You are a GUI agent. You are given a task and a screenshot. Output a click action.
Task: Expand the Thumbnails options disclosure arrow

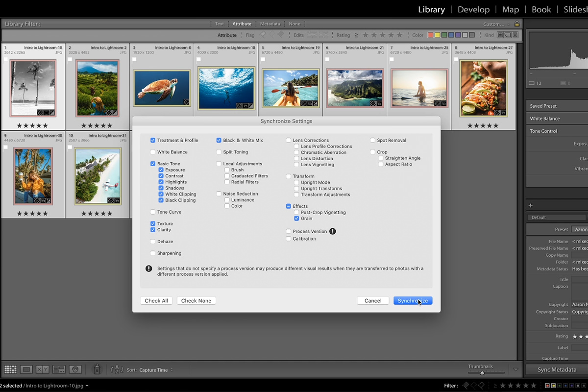[515, 369]
